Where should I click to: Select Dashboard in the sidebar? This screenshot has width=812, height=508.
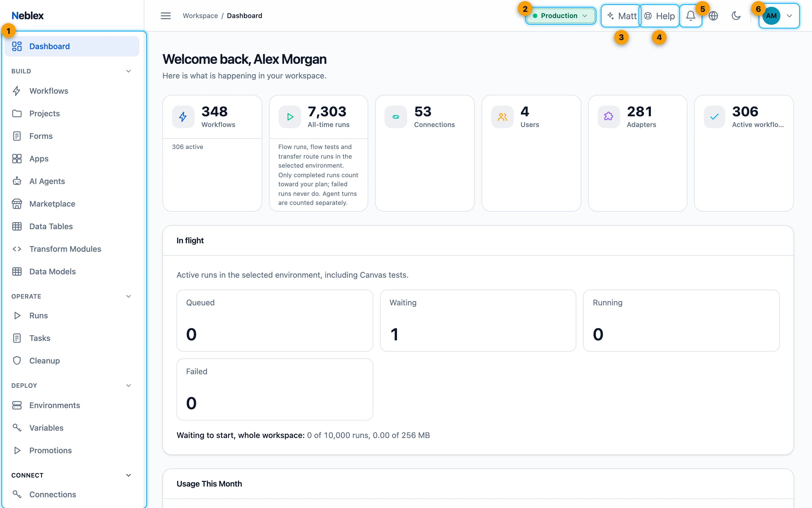click(72, 46)
